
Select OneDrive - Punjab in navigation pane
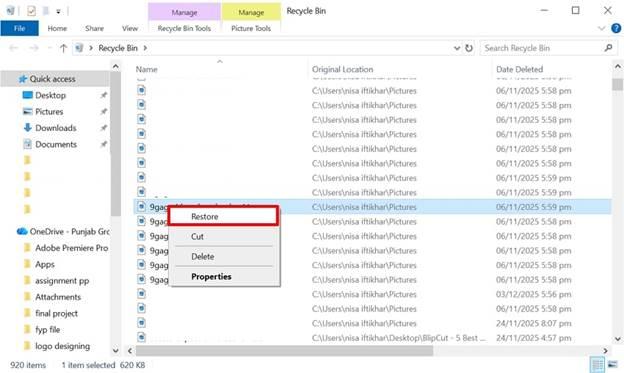tap(63, 231)
